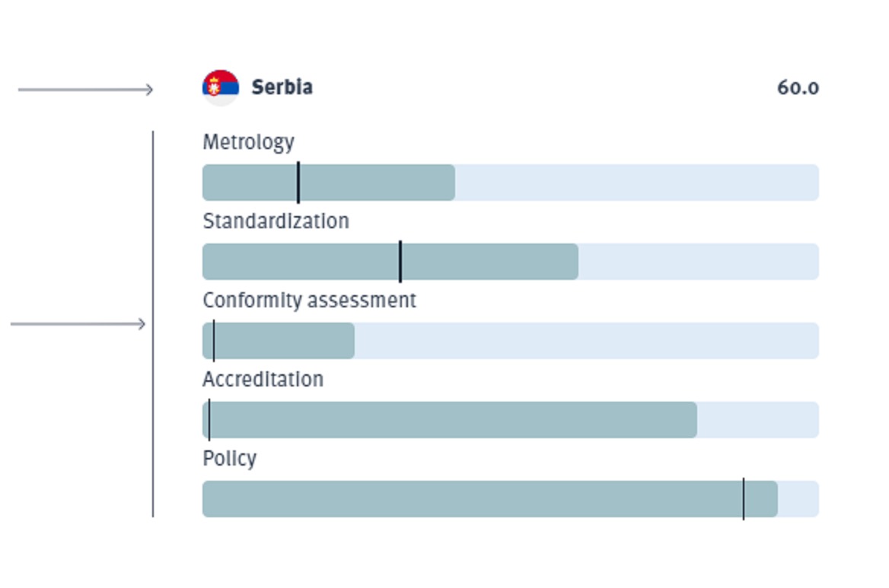
Task: Click the black marker on Metrology bar
Action: [x=298, y=183]
